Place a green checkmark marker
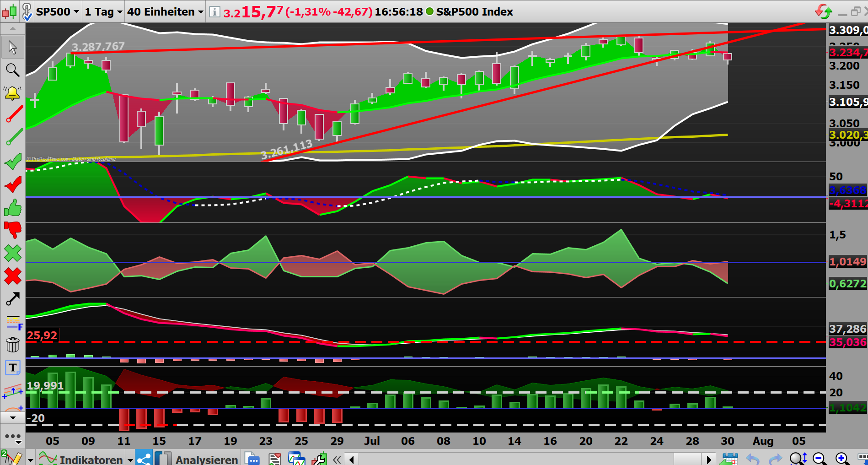Image resolution: width=868 pixels, height=465 pixels. coord(13,161)
